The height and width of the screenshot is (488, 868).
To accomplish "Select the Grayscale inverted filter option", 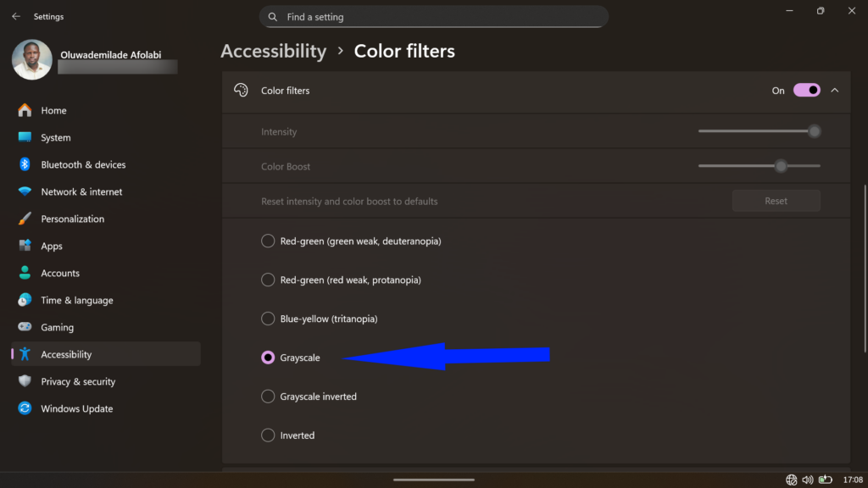I will pos(268,396).
